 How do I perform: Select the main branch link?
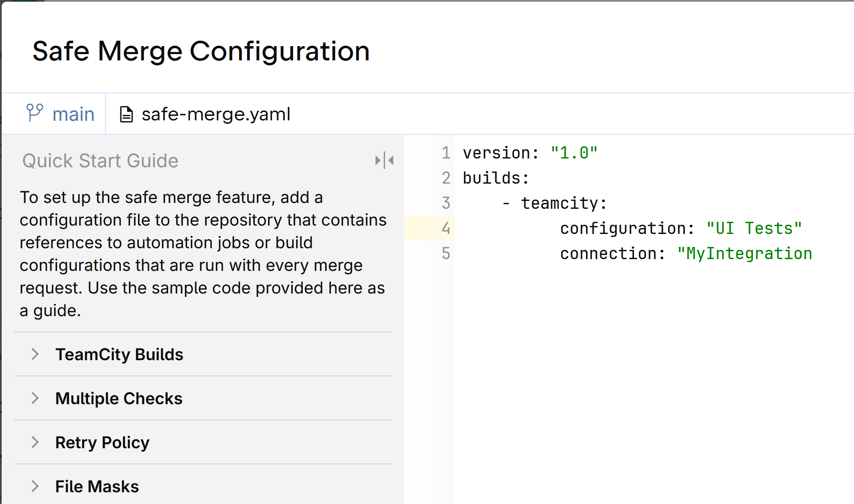coord(73,114)
